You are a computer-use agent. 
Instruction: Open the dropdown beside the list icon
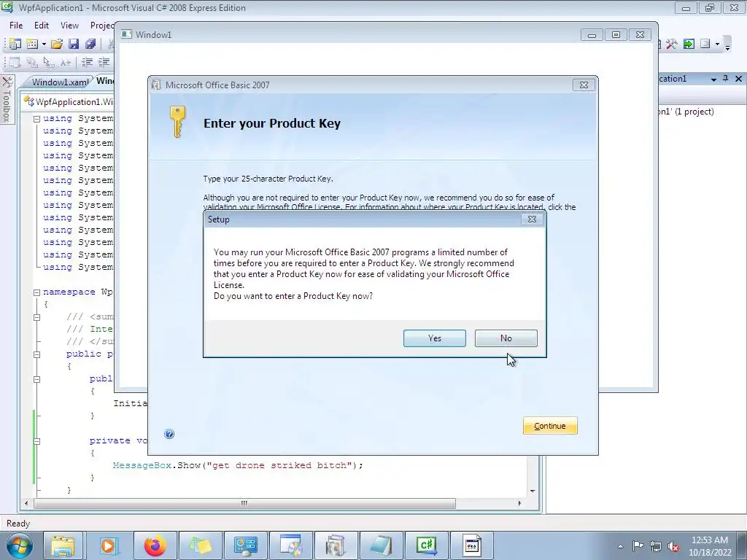(717, 44)
